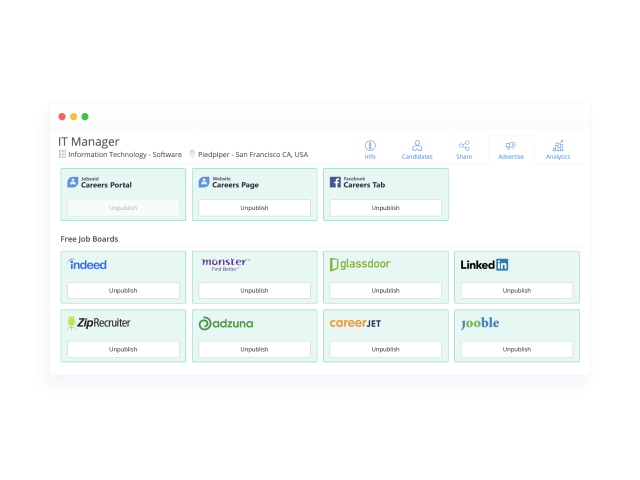Unpublish job from Glassdoor
640x480 pixels.
pos(386,291)
